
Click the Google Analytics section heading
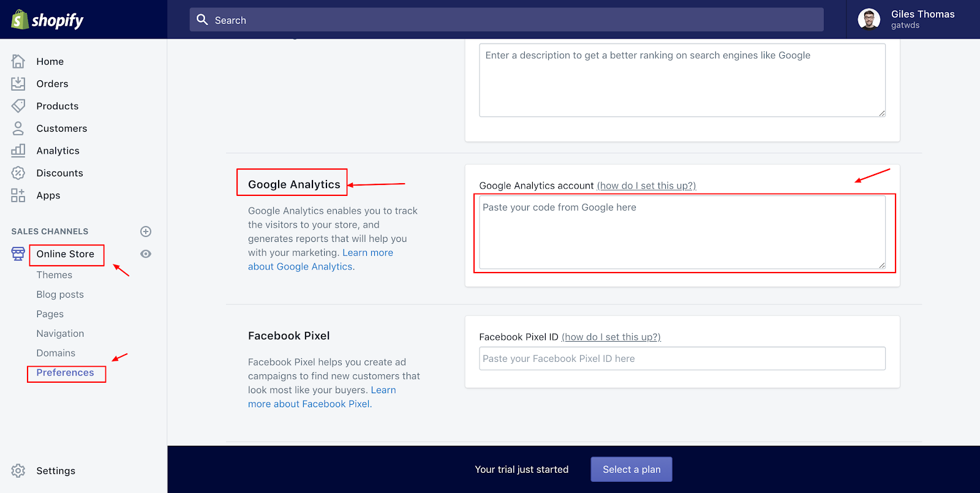pyautogui.click(x=294, y=184)
